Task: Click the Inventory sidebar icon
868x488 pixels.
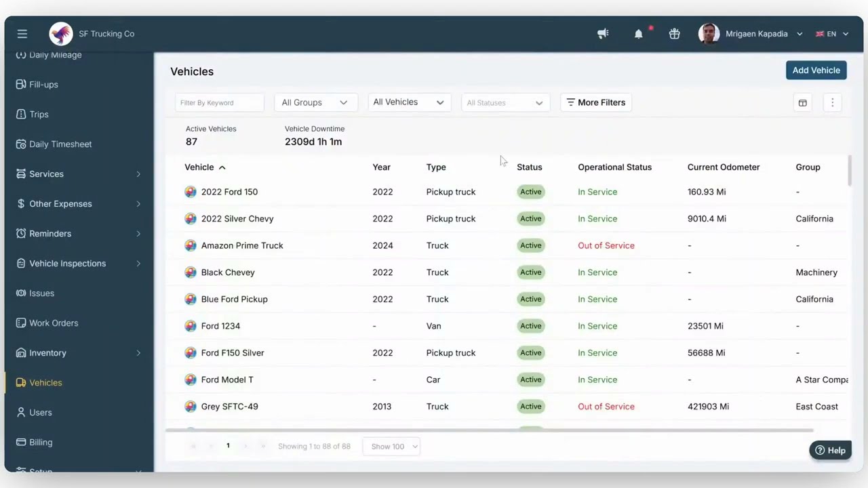Action: click(21, 352)
